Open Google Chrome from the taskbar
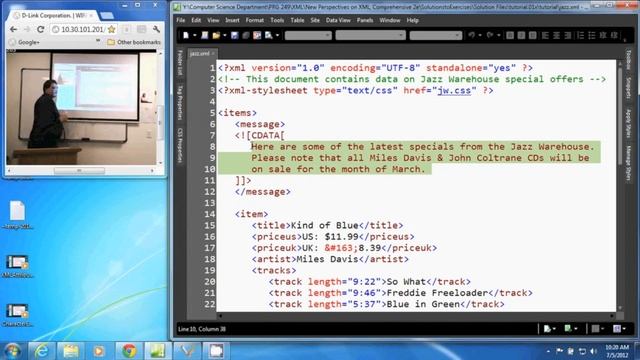Screen dimensions: 640x360 pyautogui.click(x=129, y=351)
